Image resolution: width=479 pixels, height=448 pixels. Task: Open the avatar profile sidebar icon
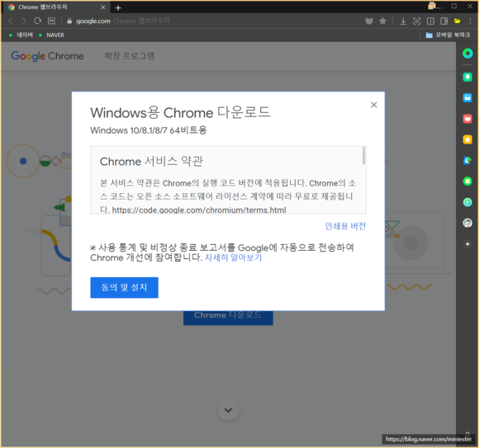(467, 223)
